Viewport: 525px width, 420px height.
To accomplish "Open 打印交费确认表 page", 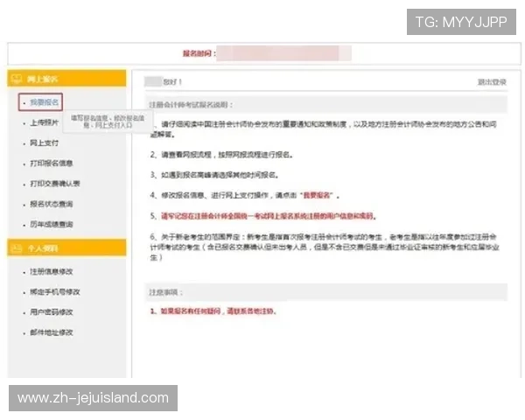I will pos(55,184).
